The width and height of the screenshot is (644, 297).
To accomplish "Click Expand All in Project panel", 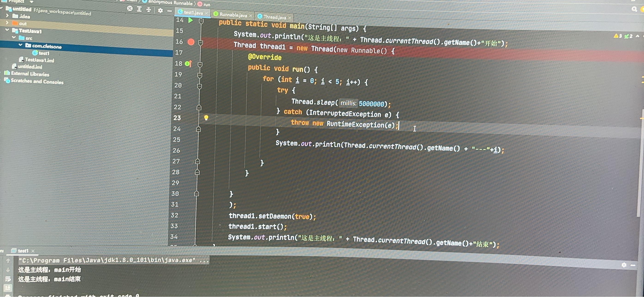I will coord(139,9).
